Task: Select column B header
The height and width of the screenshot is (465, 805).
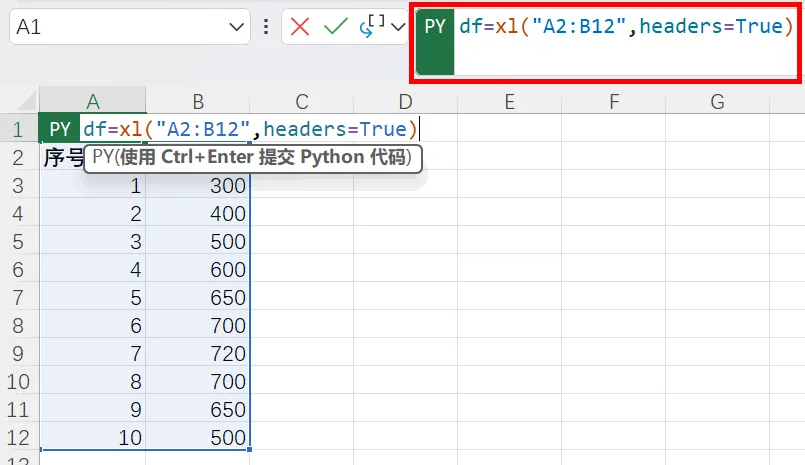Action: click(198, 101)
